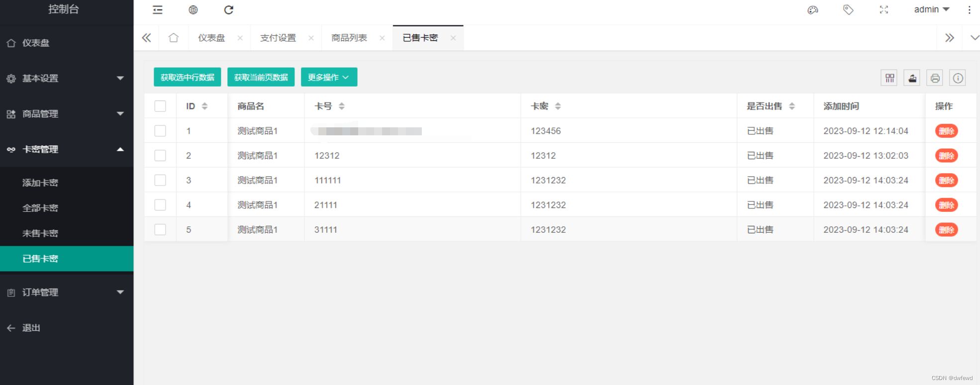Open the 更多操作 dropdown

[329, 77]
